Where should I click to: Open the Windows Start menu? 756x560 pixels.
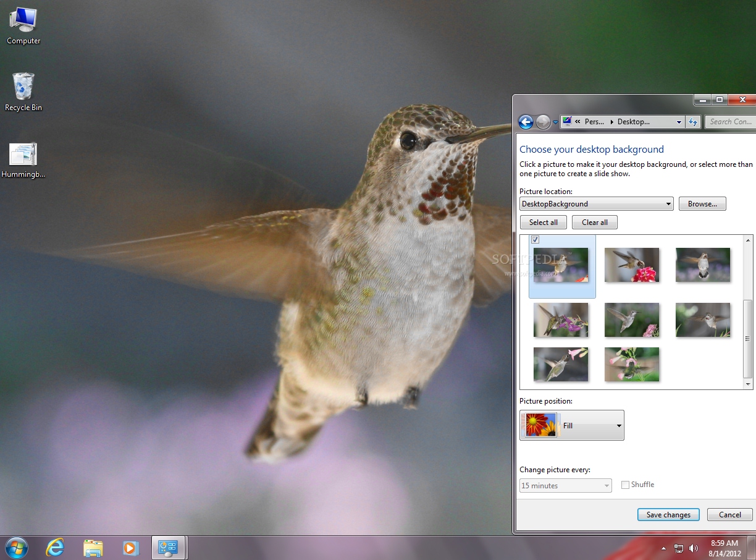[x=17, y=548]
